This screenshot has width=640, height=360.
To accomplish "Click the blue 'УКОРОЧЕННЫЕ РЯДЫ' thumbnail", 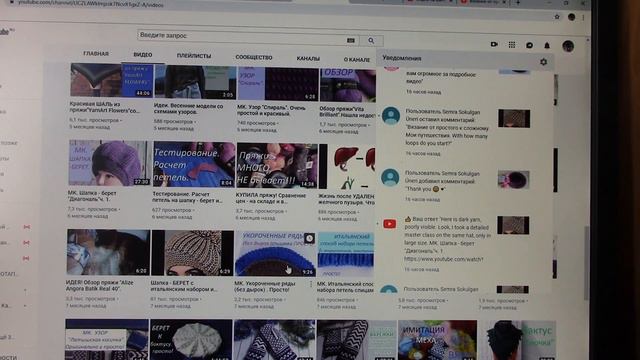I will coord(276,254).
